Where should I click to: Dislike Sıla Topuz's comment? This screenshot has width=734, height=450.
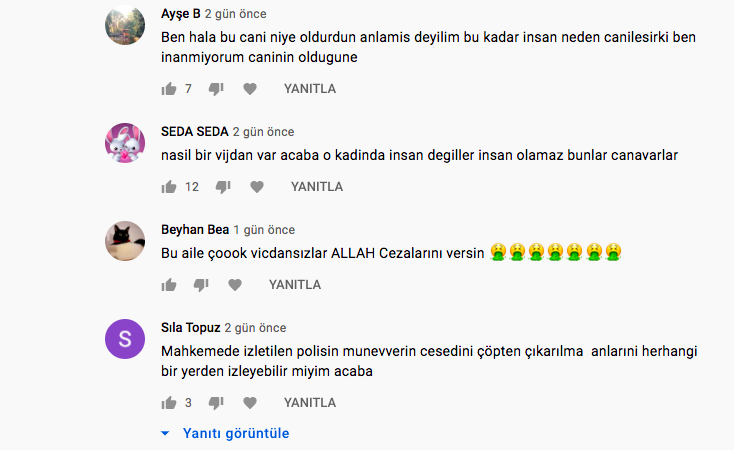[216, 403]
